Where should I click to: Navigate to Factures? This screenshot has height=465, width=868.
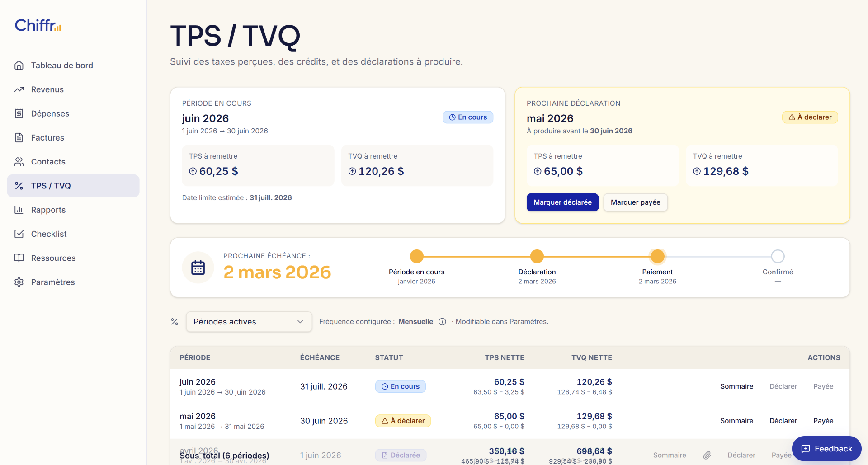73,137
